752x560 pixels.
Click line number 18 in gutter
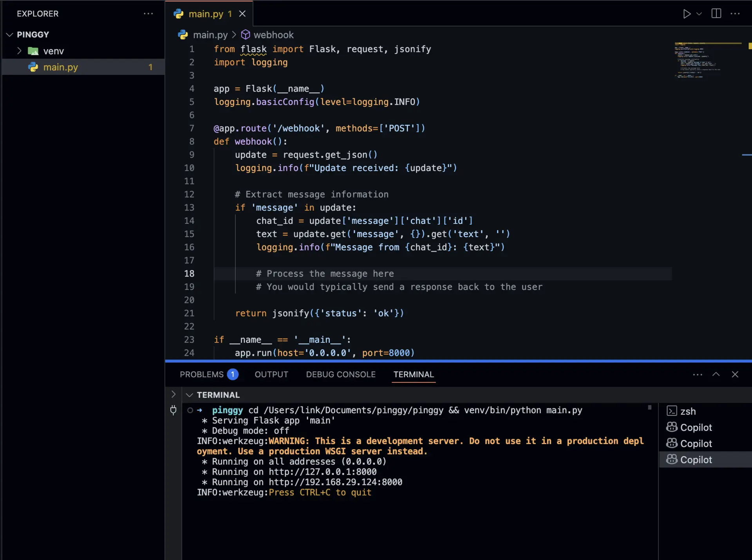point(189,274)
